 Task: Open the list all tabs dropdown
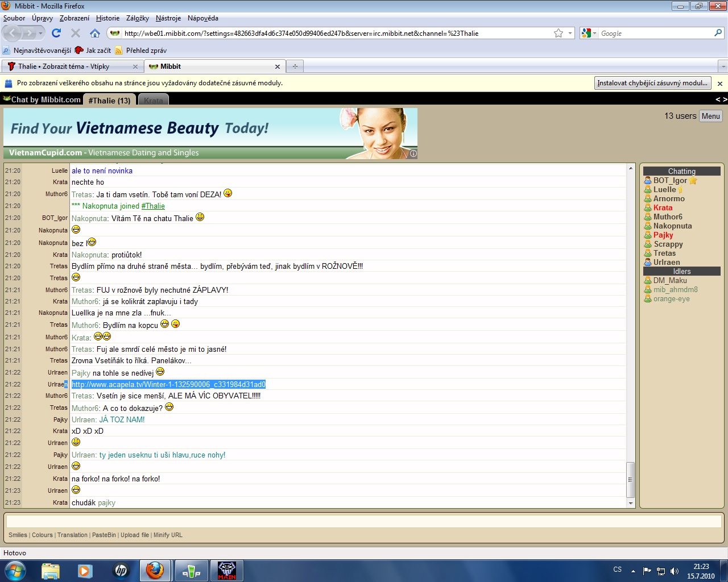click(x=722, y=66)
